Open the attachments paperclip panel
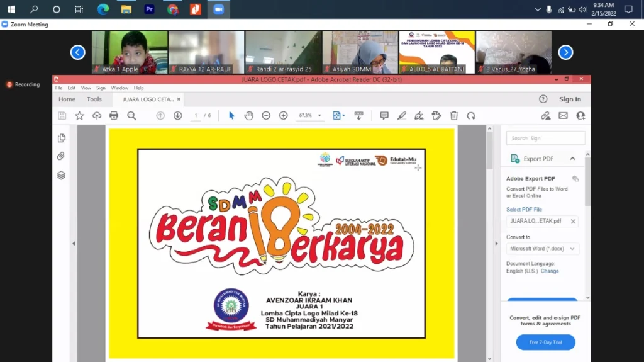This screenshot has height=362, width=644. point(61,156)
